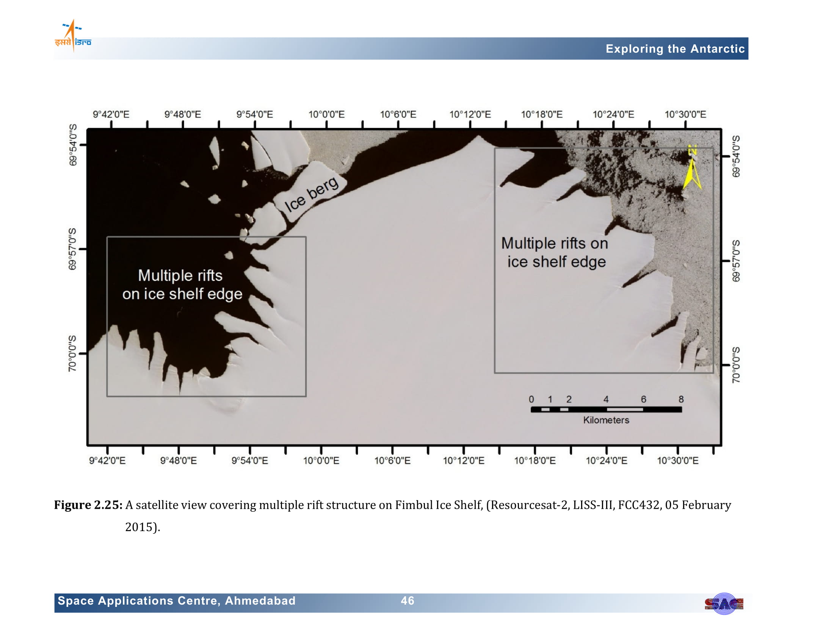
Task: Click the scale bar number 4
Action: click(606, 399)
